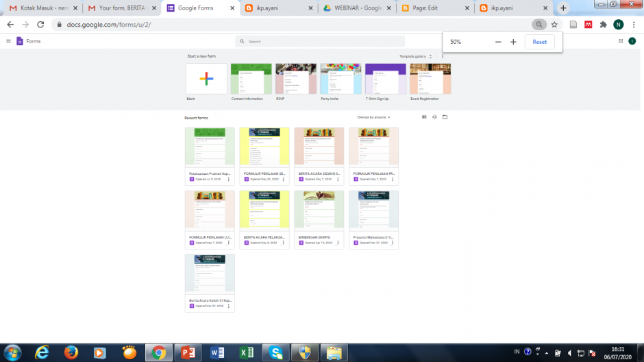Open the Chrome extensions puzzle icon
This screenshot has height=362, width=644.
[x=603, y=24]
